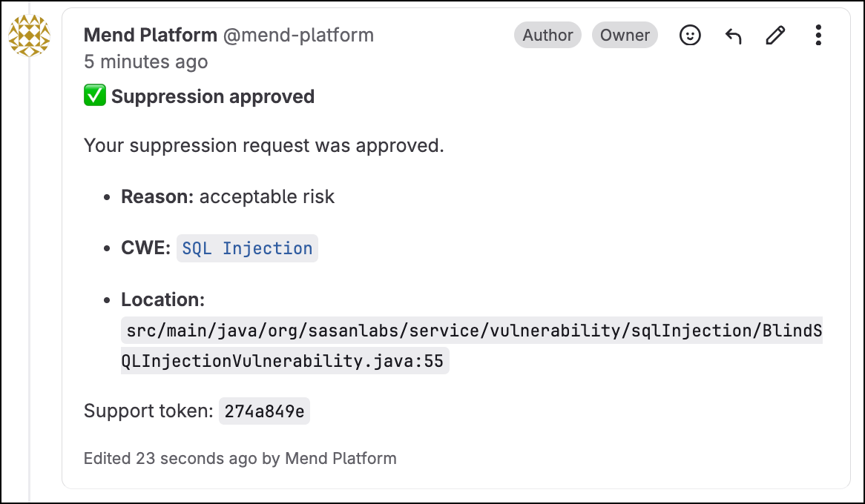
Task: Click the Author badge
Action: (547, 36)
